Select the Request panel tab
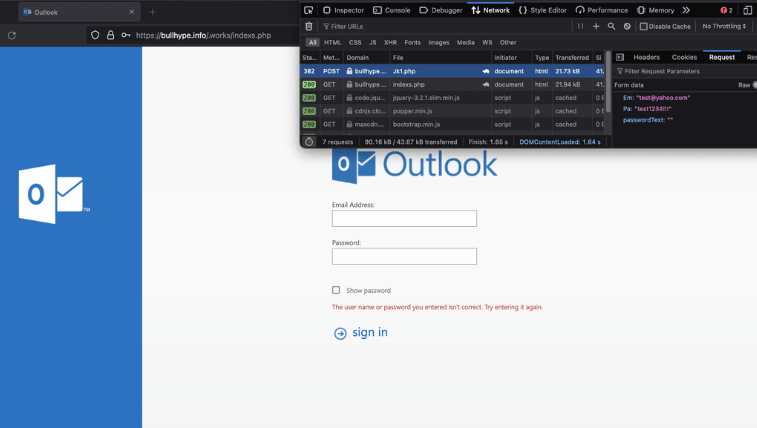Viewport: 757px width, 428px height. pyautogui.click(x=722, y=57)
